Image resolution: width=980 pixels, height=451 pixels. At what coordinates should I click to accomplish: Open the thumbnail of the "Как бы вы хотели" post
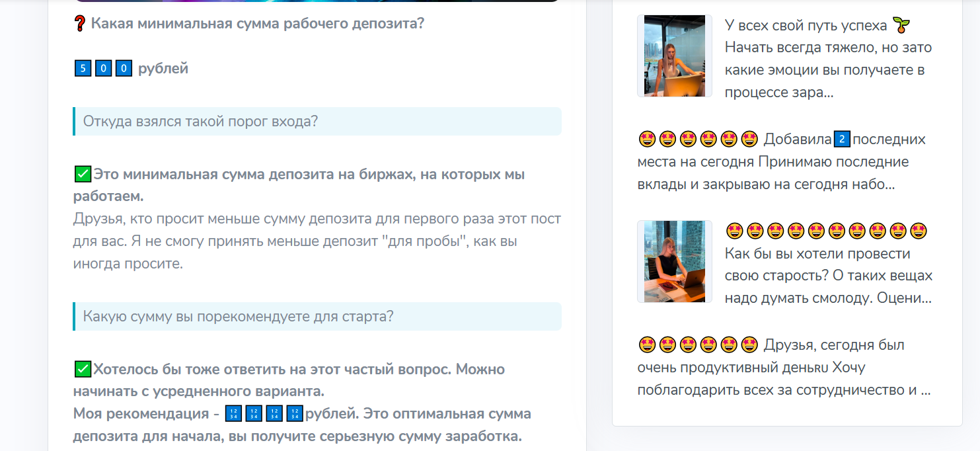coord(675,261)
